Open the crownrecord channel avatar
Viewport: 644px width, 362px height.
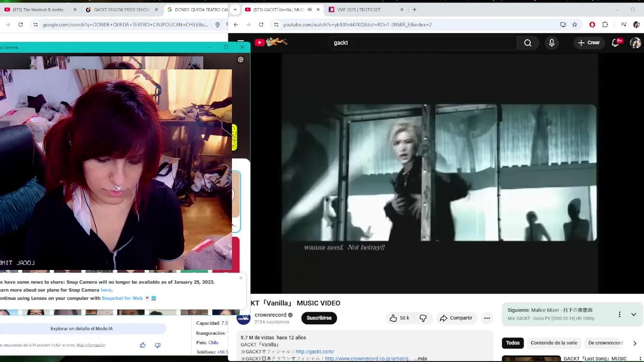coord(244,318)
